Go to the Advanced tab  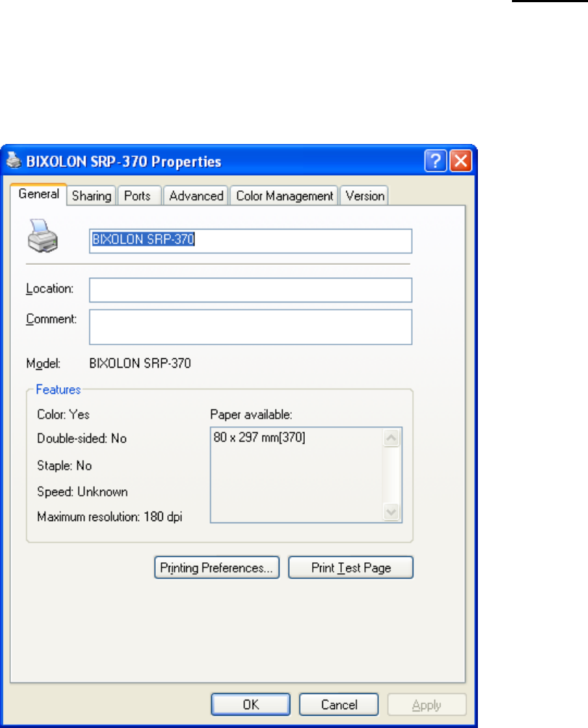point(196,196)
